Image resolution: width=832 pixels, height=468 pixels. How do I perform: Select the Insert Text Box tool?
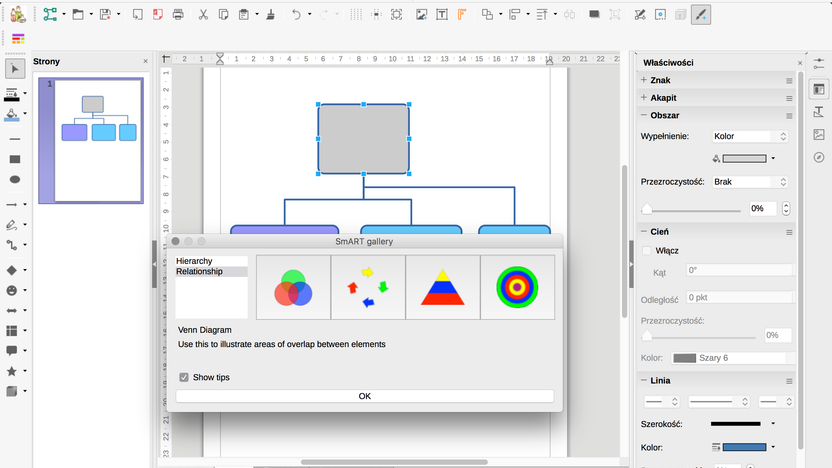441,15
